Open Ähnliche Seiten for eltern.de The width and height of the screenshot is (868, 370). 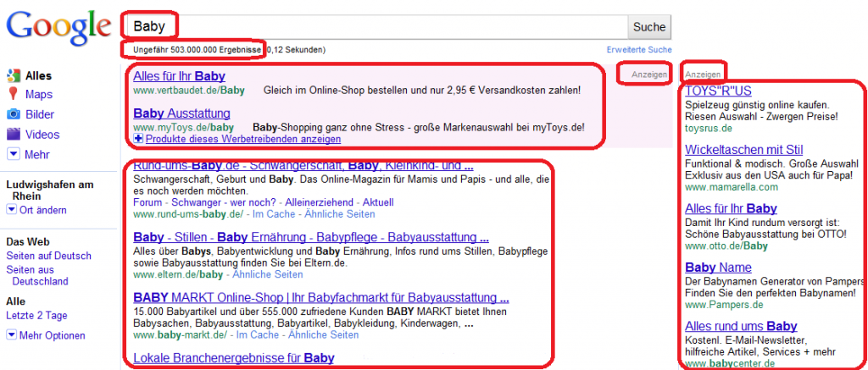coord(268,274)
